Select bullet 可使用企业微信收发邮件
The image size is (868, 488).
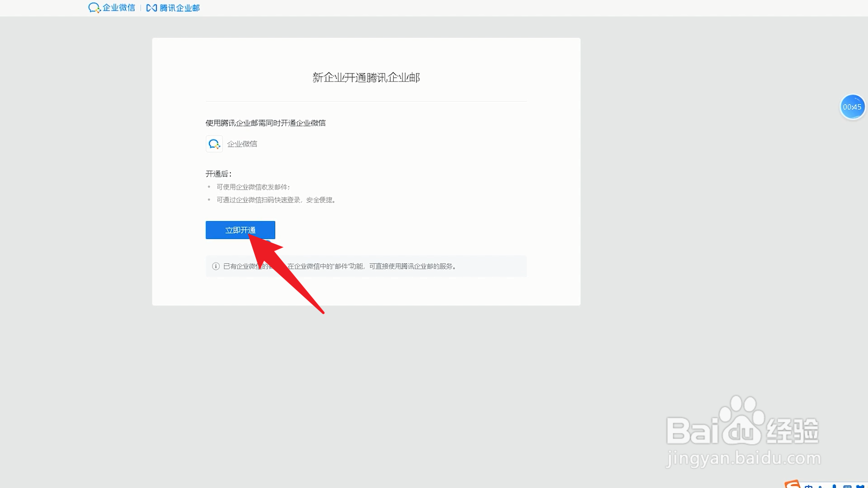click(x=253, y=187)
